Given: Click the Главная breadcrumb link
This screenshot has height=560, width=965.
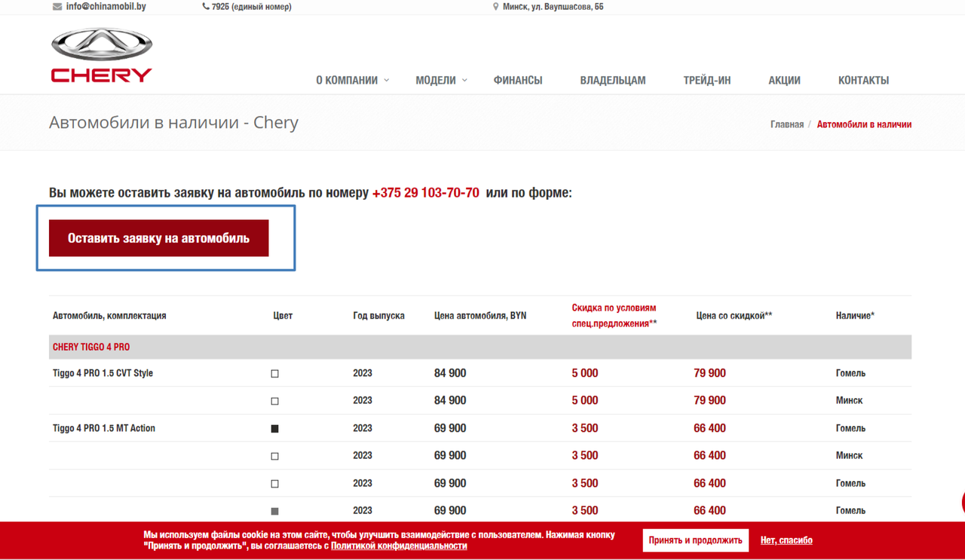Looking at the screenshot, I should point(787,124).
